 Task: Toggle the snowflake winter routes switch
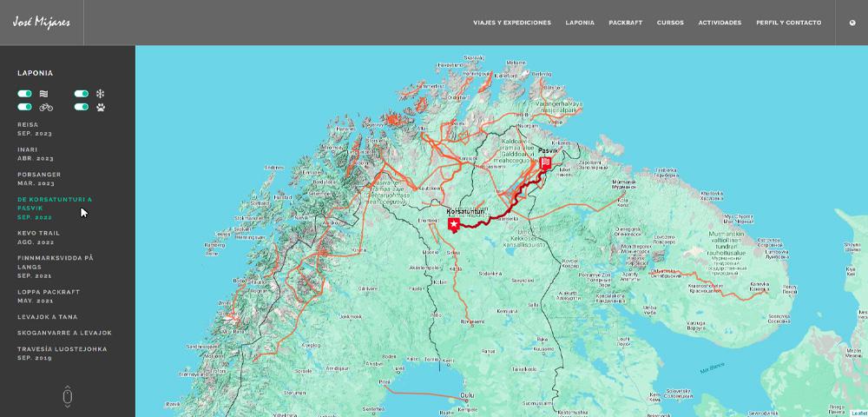pos(82,94)
